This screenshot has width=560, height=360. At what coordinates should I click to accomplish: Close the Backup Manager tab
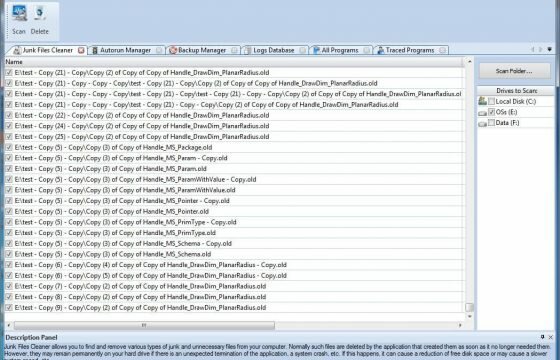pos(234,50)
